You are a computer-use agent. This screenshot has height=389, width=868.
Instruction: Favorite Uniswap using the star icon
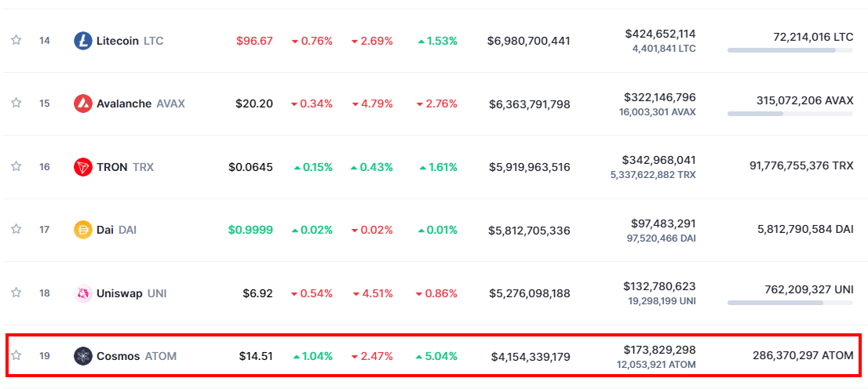tap(16, 293)
